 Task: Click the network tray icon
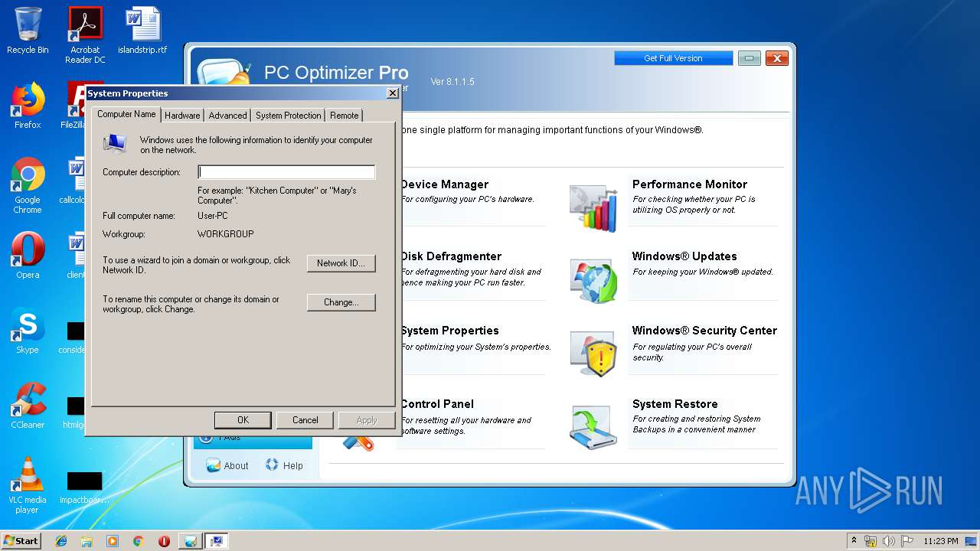point(871,541)
